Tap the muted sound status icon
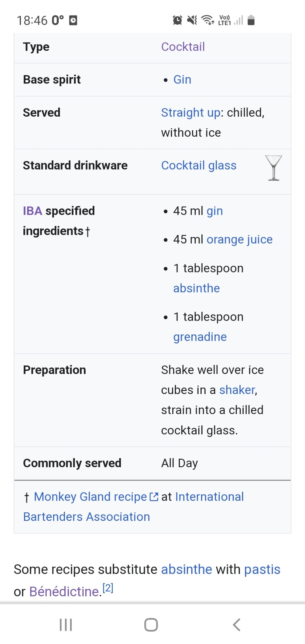The image size is (305, 644). click(x=192, y=20)
